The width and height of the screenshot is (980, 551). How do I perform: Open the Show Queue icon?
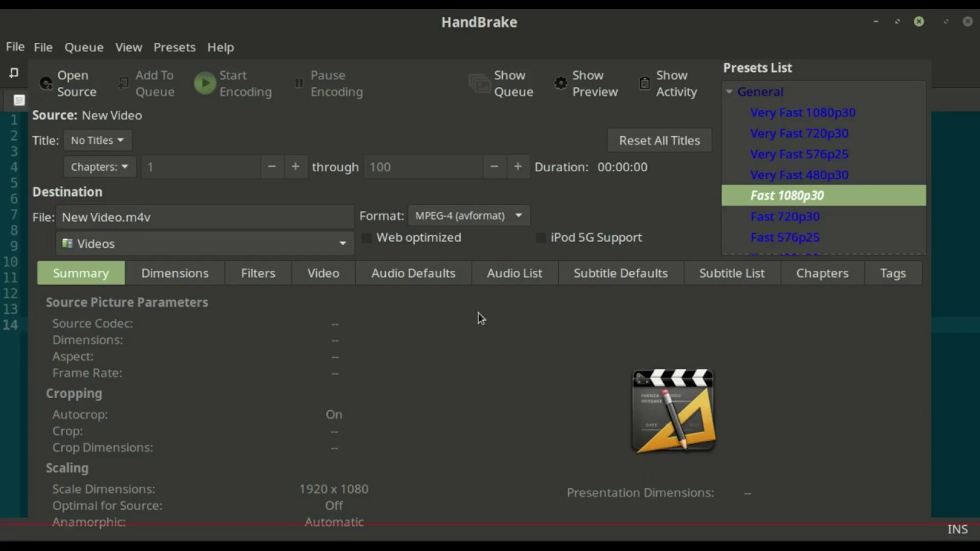click(x=479, y=83)
